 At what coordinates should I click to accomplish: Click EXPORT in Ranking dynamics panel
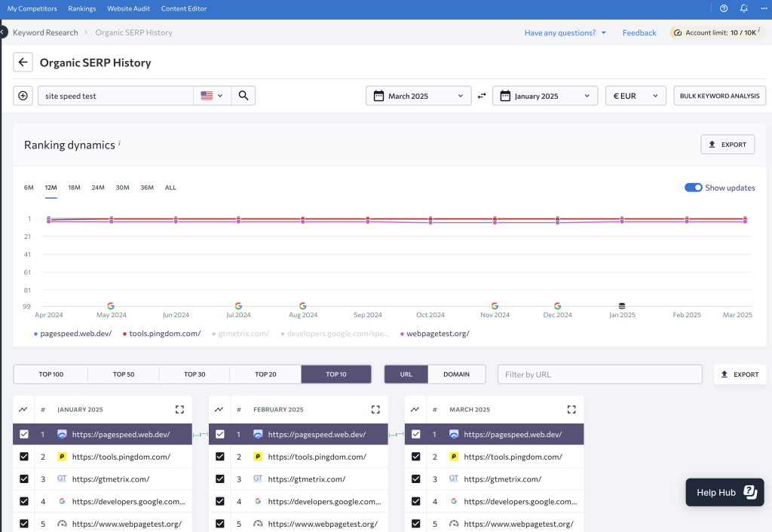click(x=728, y=144)
